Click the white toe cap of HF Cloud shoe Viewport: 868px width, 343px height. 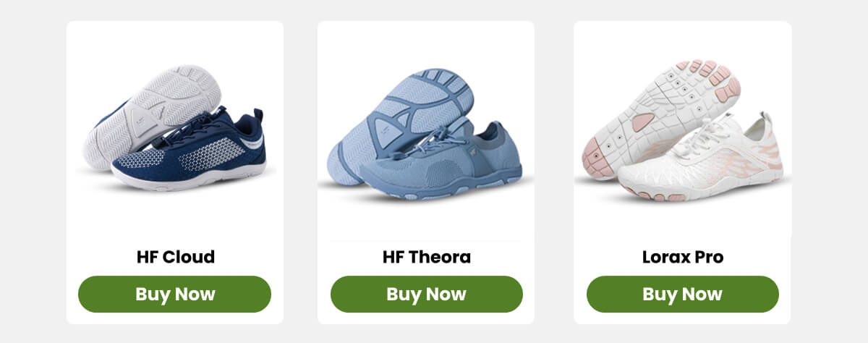pos(130,174)
